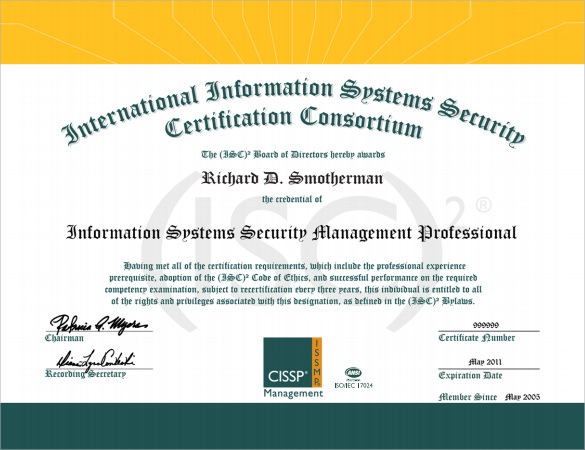This screenshot has height=450, width=585.
Task: Click the recipient name Richard D. Smotherman
Action: point(292,178)
